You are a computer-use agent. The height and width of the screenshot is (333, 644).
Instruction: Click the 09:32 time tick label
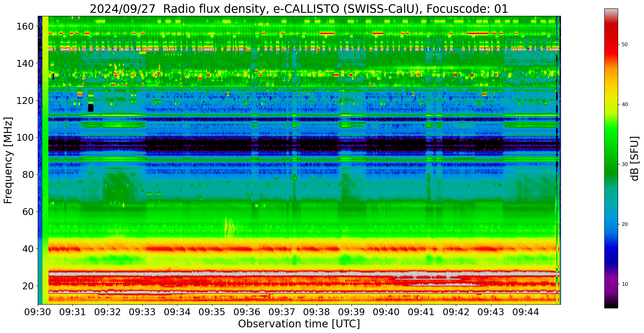click(x=108, y=312)
